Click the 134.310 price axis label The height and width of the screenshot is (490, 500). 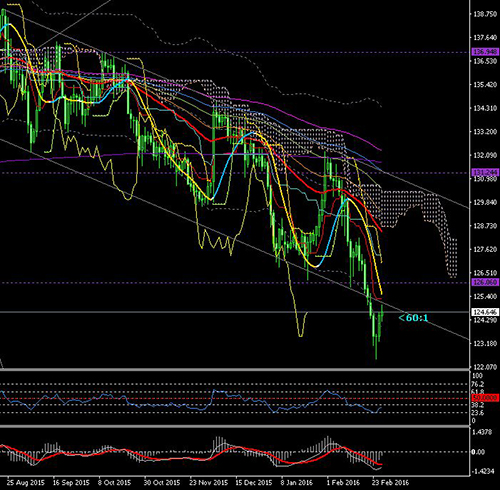485,108
